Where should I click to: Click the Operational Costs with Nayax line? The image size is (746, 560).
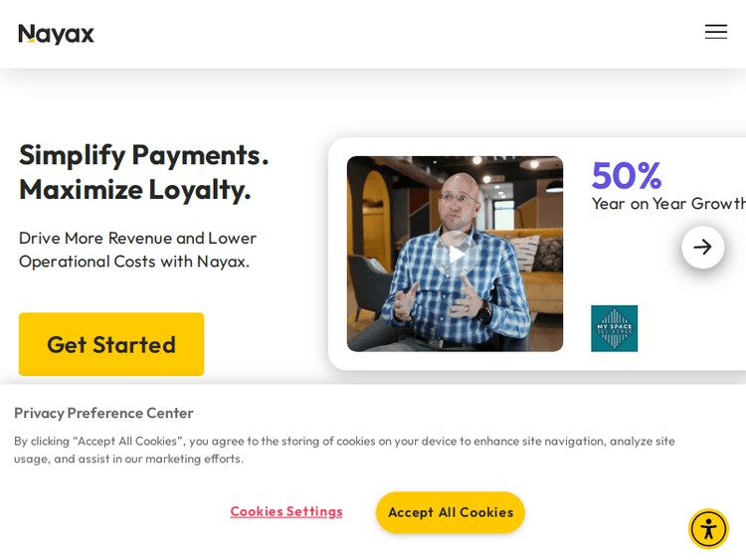point(133,261)
